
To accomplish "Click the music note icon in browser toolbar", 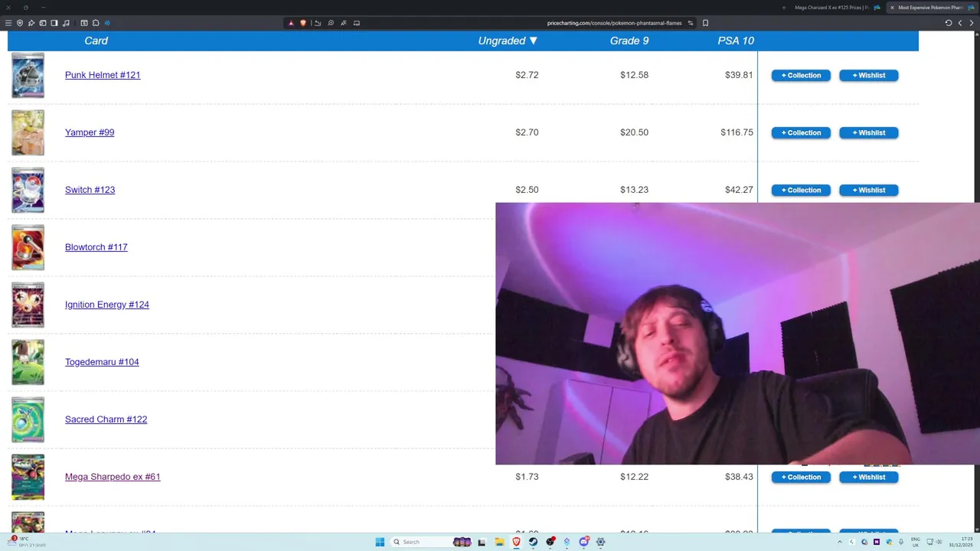I will point(66,23).
